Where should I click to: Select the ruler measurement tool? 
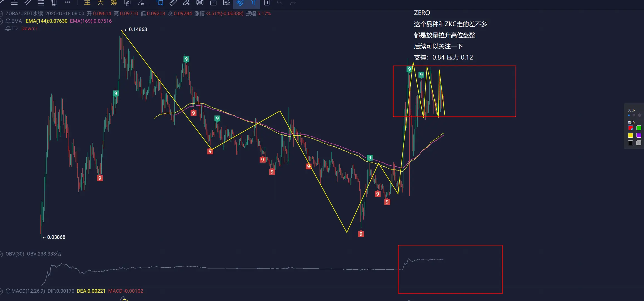pyautogui.click(x=173, y=3)
